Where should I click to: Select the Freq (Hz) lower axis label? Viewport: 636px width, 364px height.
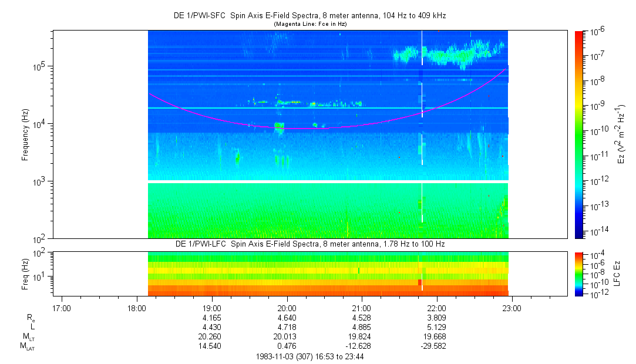click(x=25, y=274)
